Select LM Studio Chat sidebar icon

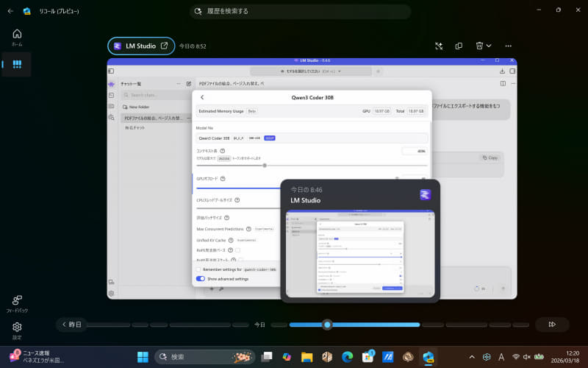tap(112, 85)
